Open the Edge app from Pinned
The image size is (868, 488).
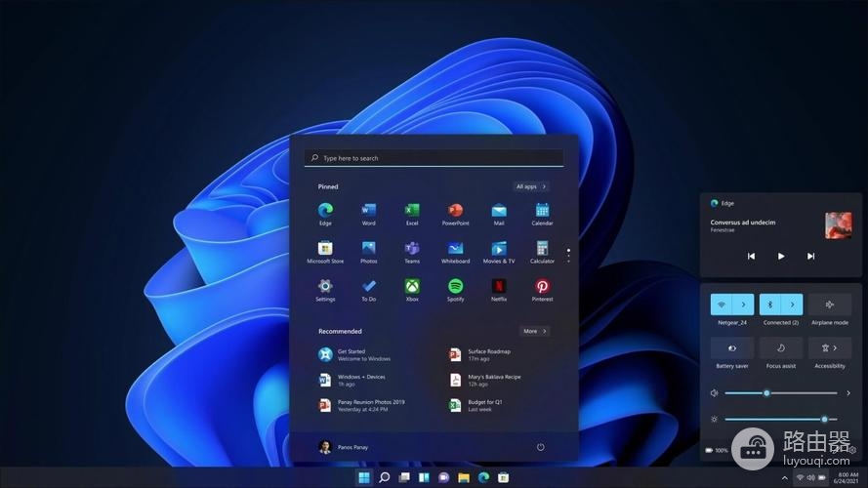325,211
